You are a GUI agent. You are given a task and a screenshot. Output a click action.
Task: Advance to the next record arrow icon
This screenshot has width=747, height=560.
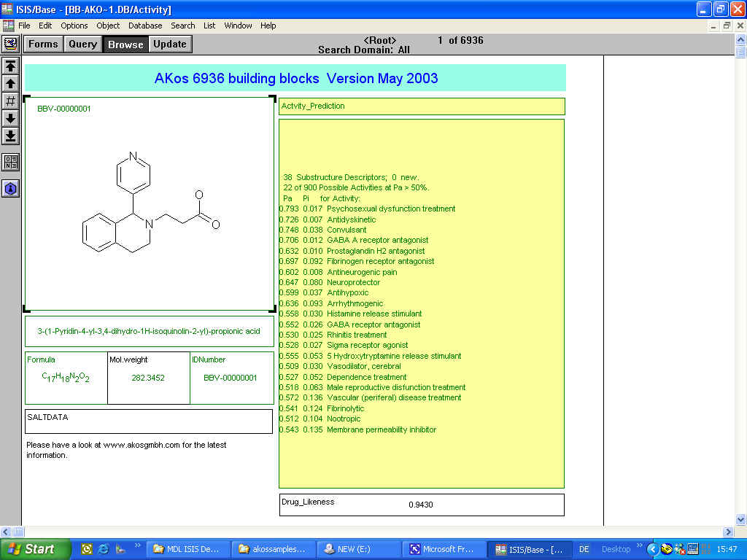click(10, 119)
